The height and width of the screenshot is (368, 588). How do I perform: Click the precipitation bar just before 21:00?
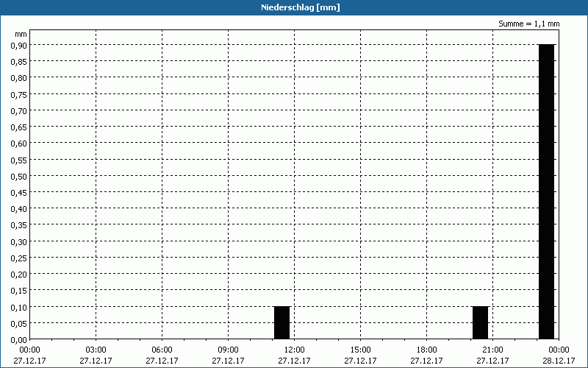[481, 322]
